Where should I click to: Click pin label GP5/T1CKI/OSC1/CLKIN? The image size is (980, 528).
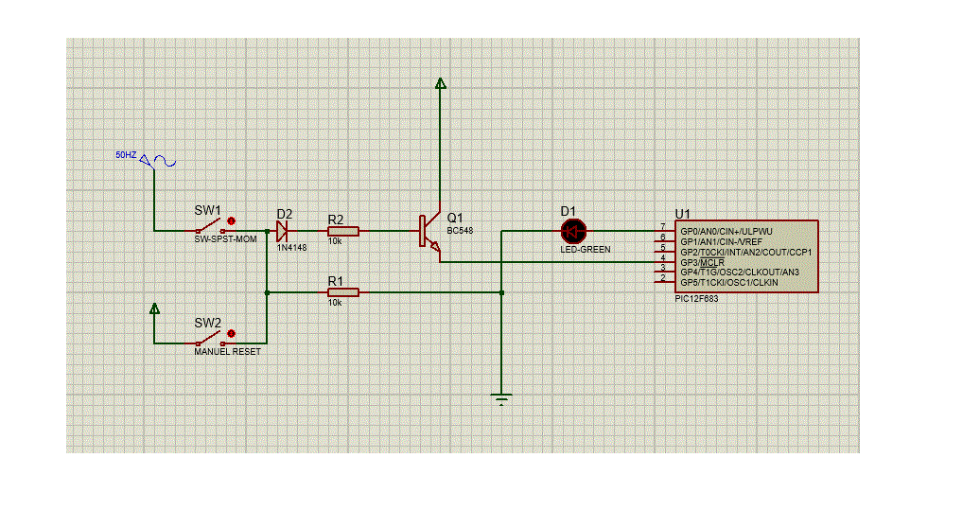pos(729,282)
